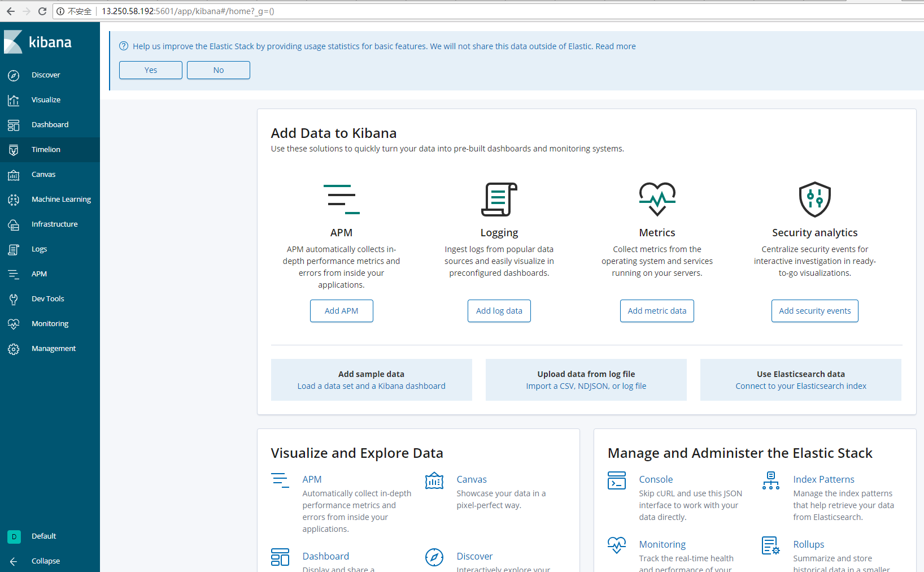Open the Management gear icon
The height and width of the screenshot is (572, 924).
click(14, 349)
